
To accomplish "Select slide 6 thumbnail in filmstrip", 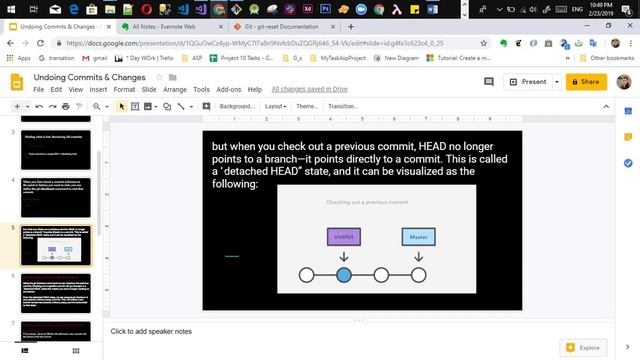I will [x=56, y=293].
